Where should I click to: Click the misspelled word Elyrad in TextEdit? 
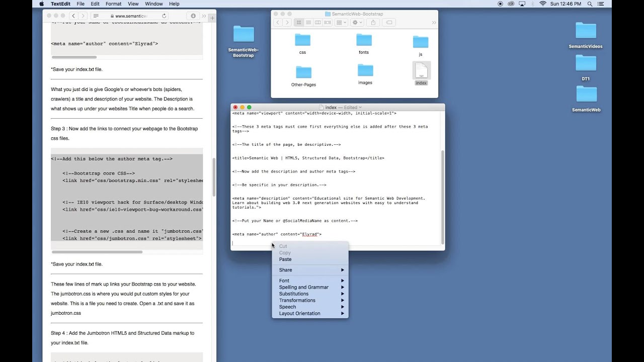309,234
